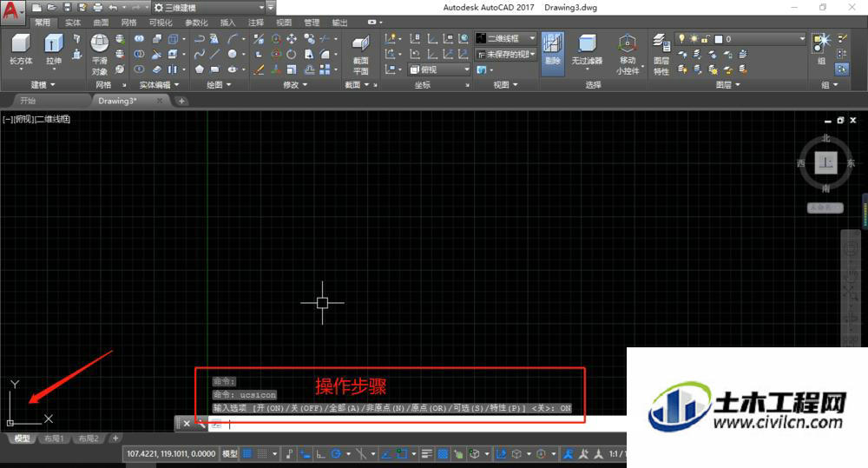Toggle lineweight display in status bar
Viewport: 868px width, 468px height.
click(426, 454)
